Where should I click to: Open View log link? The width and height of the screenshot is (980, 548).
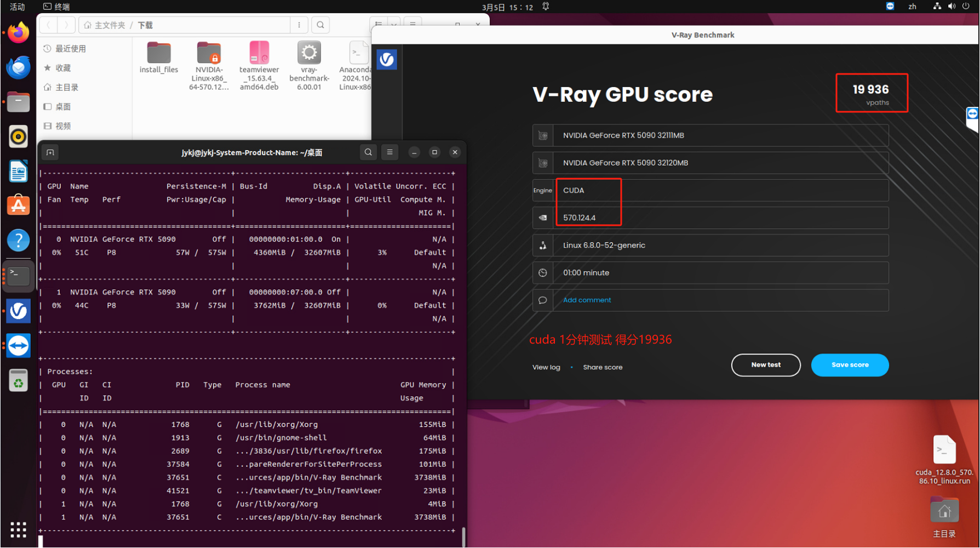(x=546, y=367)
